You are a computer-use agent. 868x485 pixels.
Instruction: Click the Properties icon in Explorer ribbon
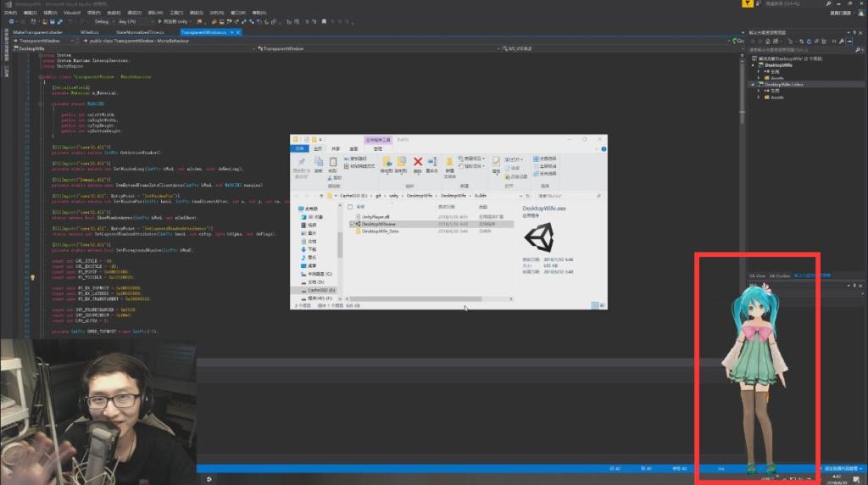(x=496, y=162)
